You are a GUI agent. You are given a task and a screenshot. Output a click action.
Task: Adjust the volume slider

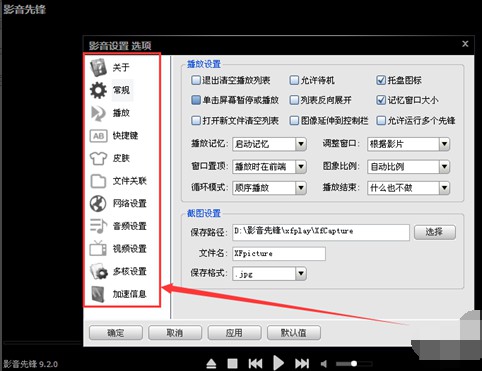[354, 364]
